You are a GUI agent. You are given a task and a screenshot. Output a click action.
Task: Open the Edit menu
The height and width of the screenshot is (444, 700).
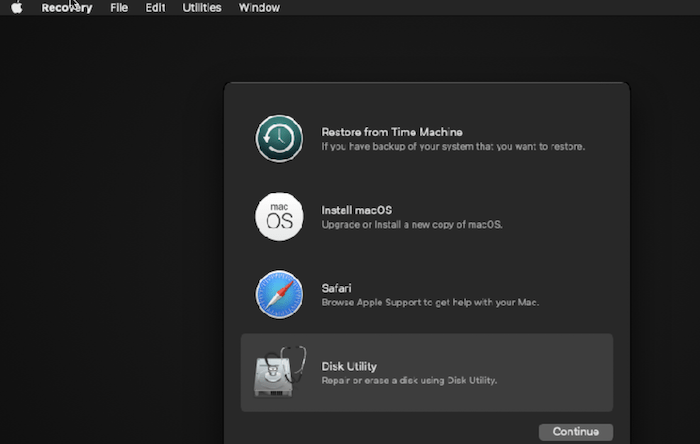tap(155, 8)
